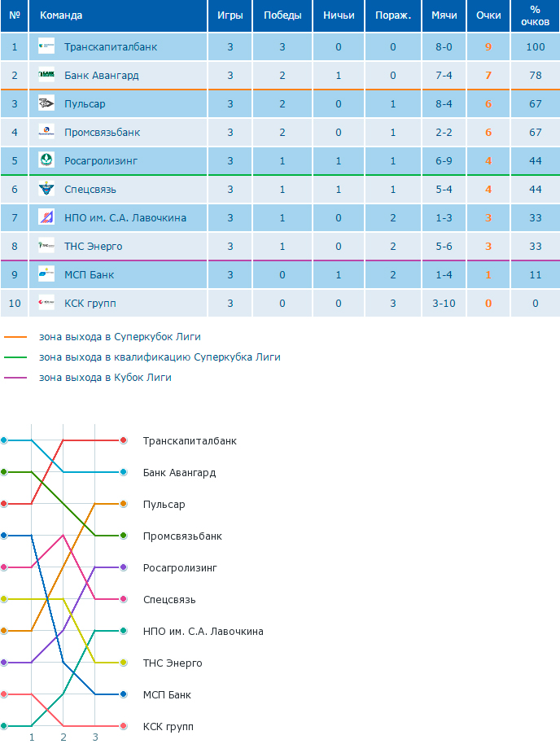Image resolution: width=560 pixels, height=744 pixels.
Task: Click green end marker next to Промсвязьбанк chart label
Action: pos(124,536)
